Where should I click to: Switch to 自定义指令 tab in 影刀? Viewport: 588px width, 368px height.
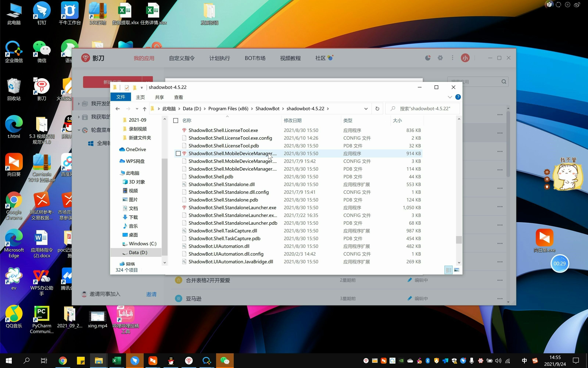coord(182,58)
